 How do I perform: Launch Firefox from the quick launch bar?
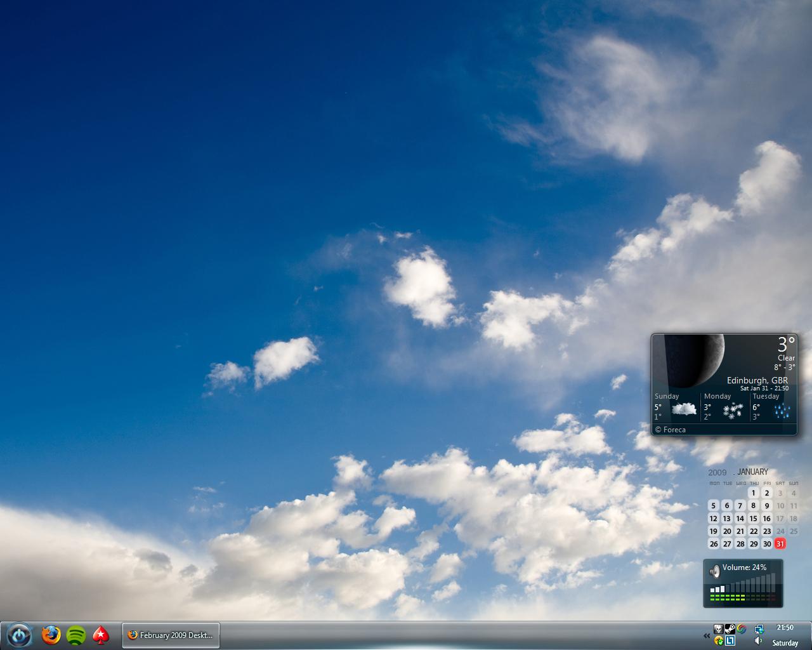click(x=51, y=635)
